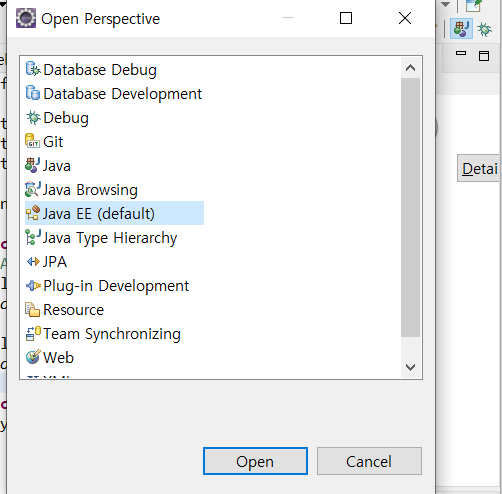This screenshot has width=502, height=494.
Task: Activate the Java perspective toolbar button
Action: click(461, 29)
